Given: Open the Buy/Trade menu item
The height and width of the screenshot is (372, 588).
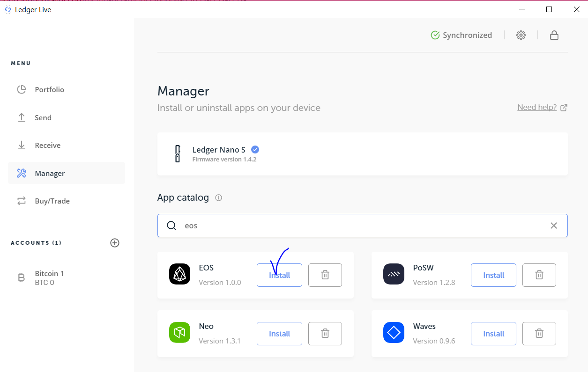Looking at the screenshot, I should pos(67,201).
